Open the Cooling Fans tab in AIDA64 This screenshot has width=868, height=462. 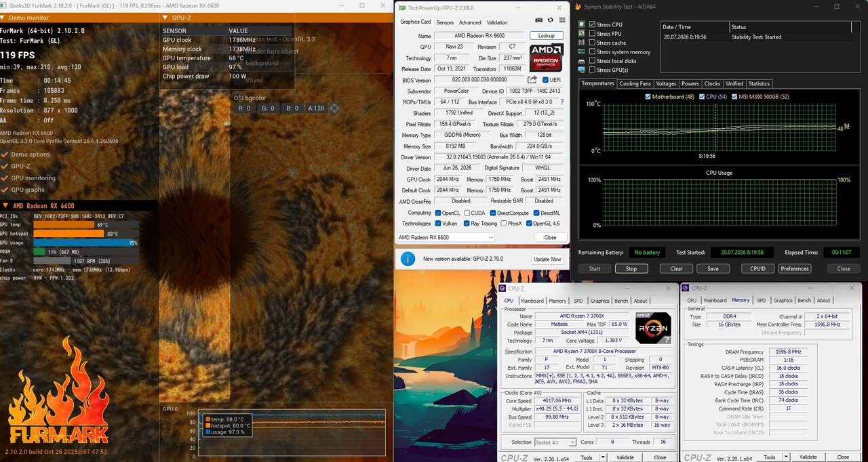point(635,84)
